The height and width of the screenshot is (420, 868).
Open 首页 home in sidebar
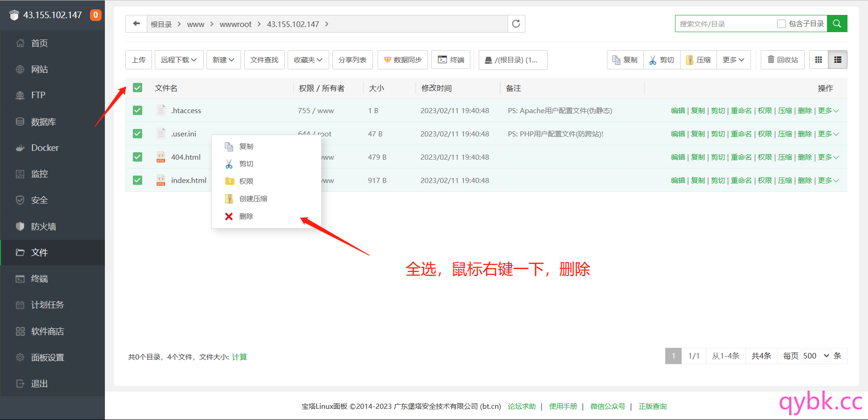coord(52,43)
